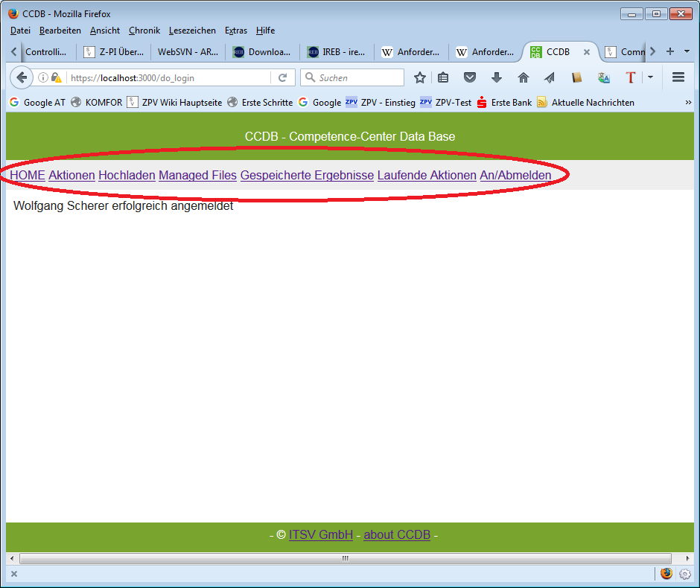Open dropdown arrow next to T toolbar icon
This screenshot has width=700, height=588.
tap(650, 77)
